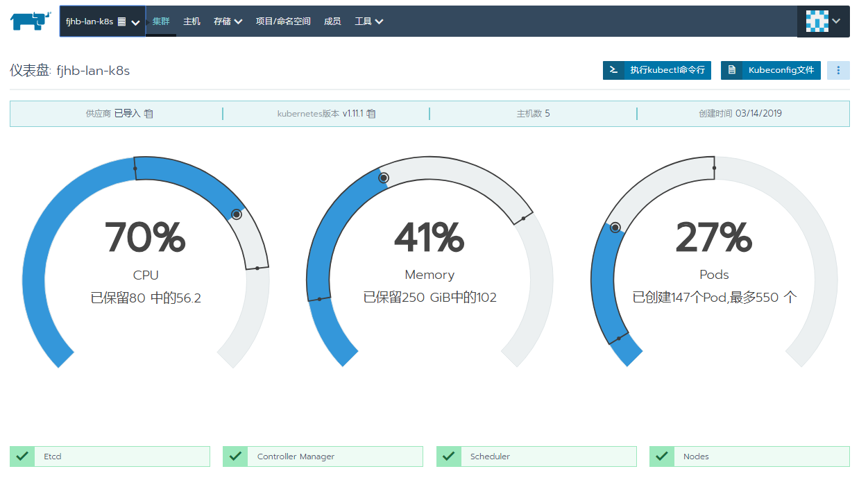Viewport: 868px width, 478px height.
Task: Click the Controller Manager component label
Action: pos(296,456)
